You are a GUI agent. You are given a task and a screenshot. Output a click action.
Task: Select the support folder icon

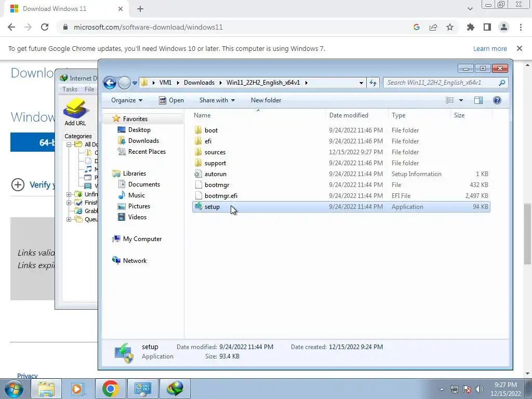pyautogui.click(x=198, y=163)
